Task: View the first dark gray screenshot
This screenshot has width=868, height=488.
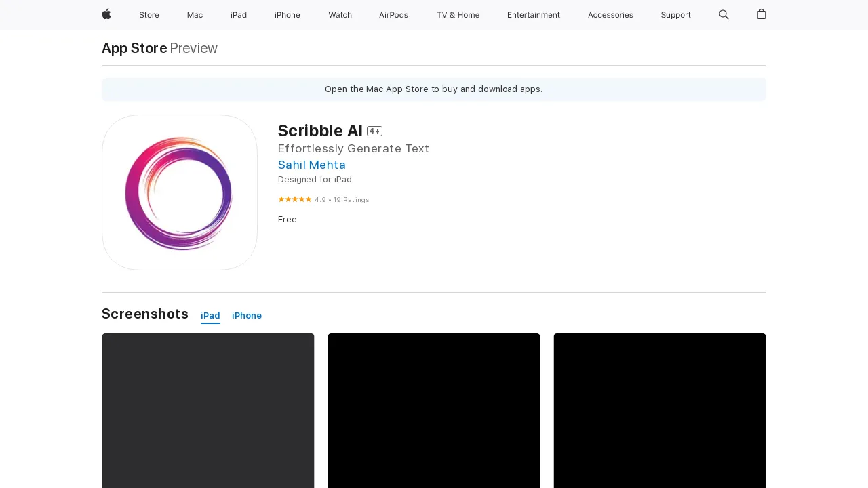Action: point(208,411)
